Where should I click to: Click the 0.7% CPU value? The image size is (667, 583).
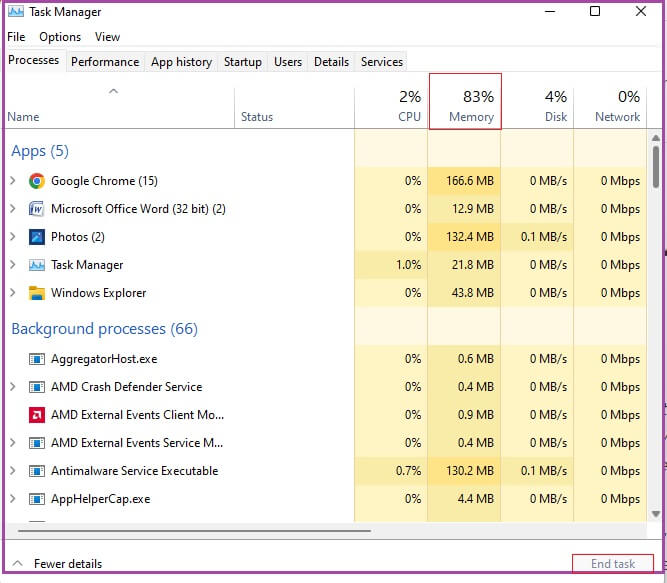[x=408, y=471]
